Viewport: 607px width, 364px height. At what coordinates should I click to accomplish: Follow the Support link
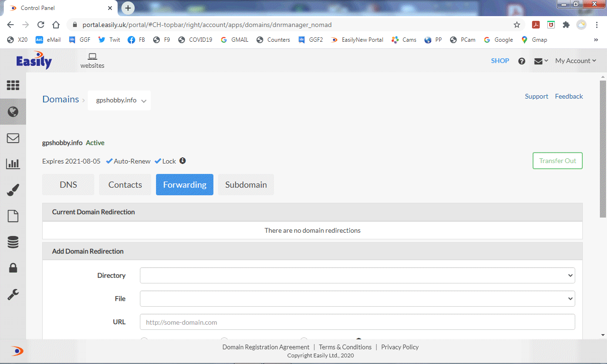536,96
